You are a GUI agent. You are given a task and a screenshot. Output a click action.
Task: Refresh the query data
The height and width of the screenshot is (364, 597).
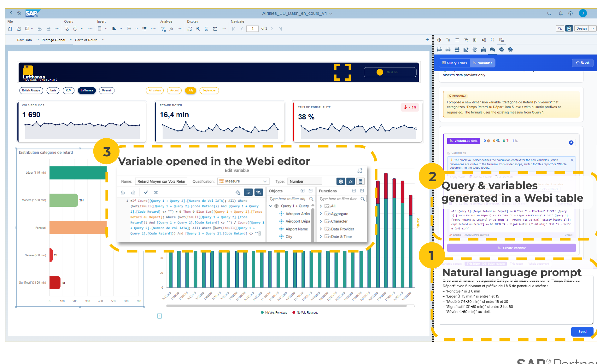(75, 29)
